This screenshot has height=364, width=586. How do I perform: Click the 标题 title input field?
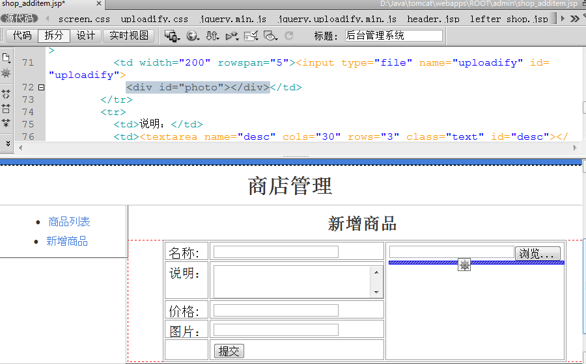coord(394,36)
